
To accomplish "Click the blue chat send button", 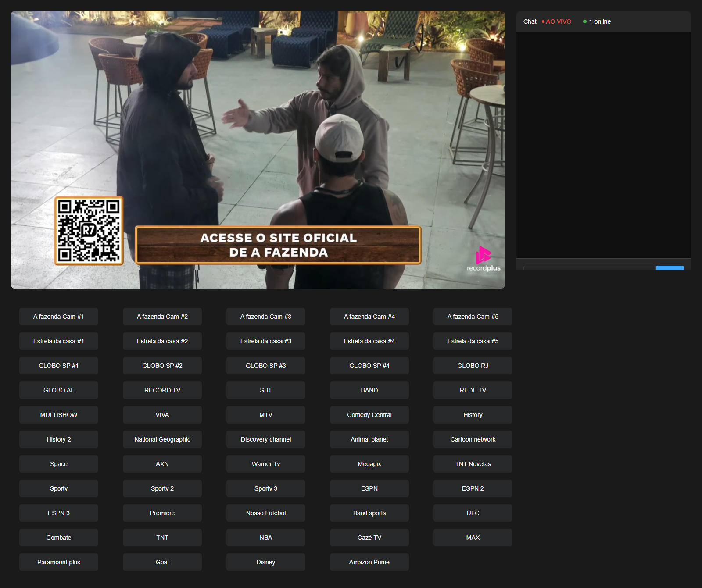I will click(670, 267).
